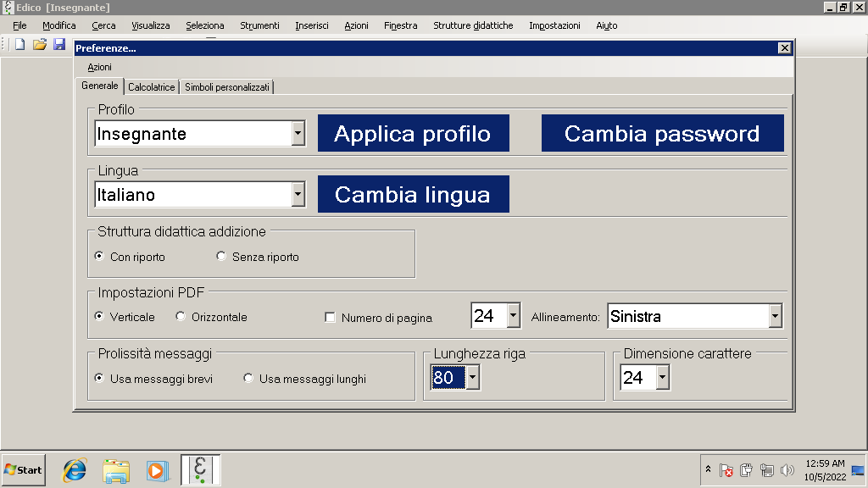The image size is (868, 488).
Task: Open the Allineamento dropdown
Action: point(775,316)
